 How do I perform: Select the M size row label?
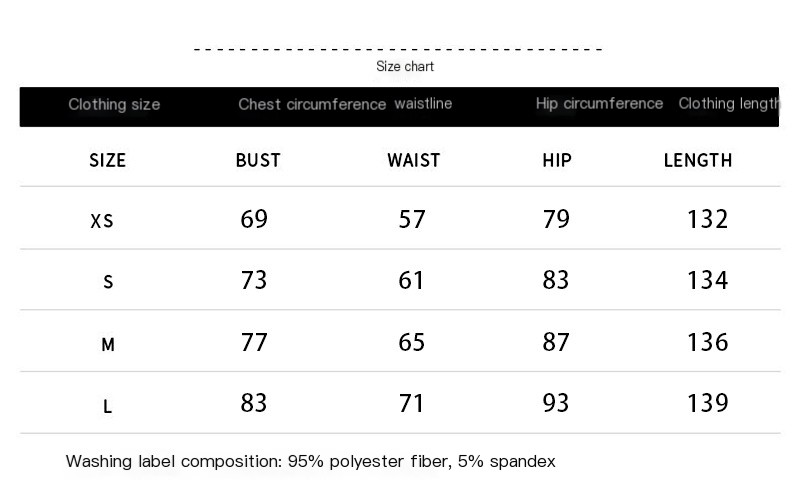pos(108,345)
